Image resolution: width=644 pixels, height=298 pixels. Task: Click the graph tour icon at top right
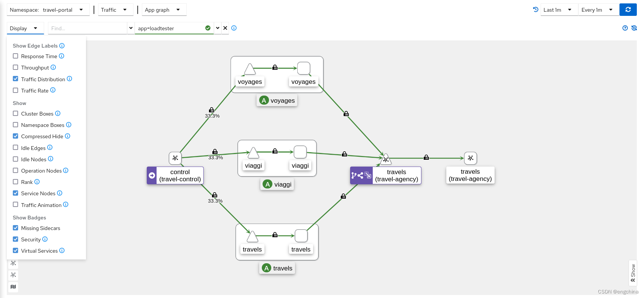634,28
